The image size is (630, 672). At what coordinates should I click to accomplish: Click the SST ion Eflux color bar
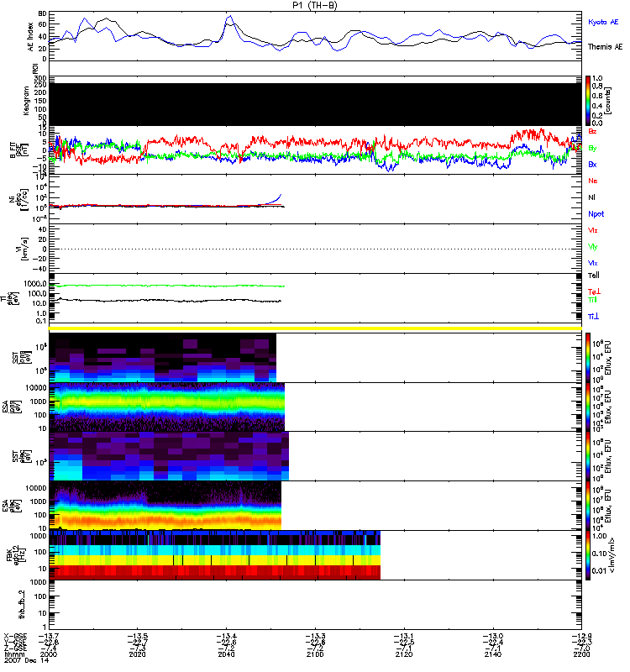587,358
